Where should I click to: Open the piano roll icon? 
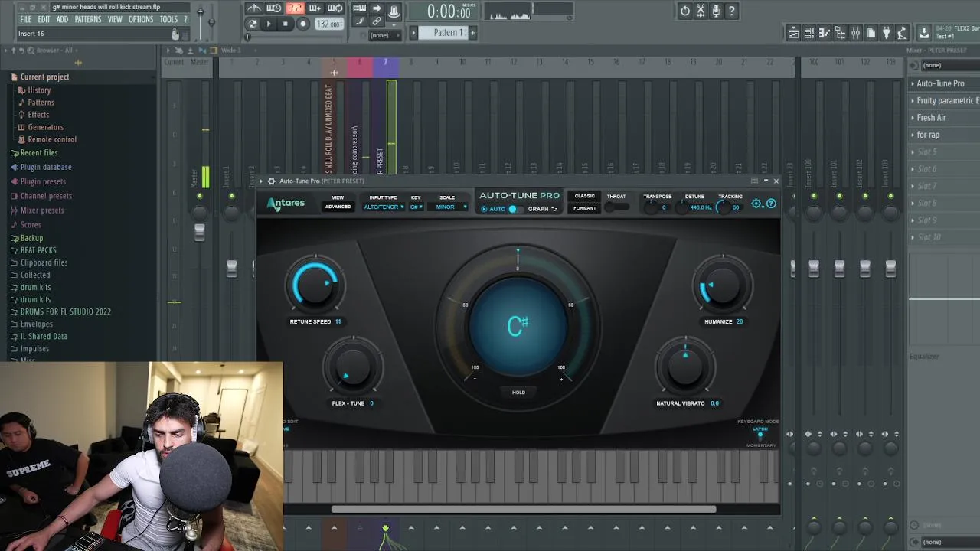point(825,33)
